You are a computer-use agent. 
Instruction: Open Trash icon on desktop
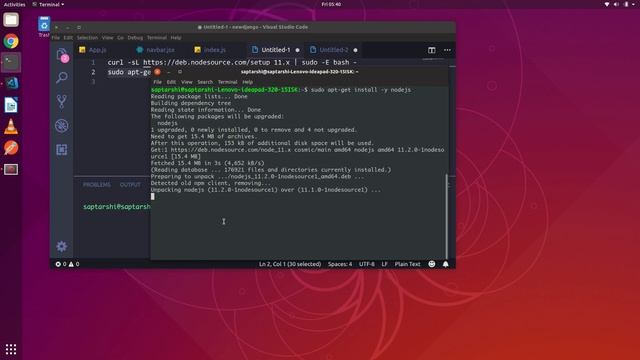coord(44,26)
